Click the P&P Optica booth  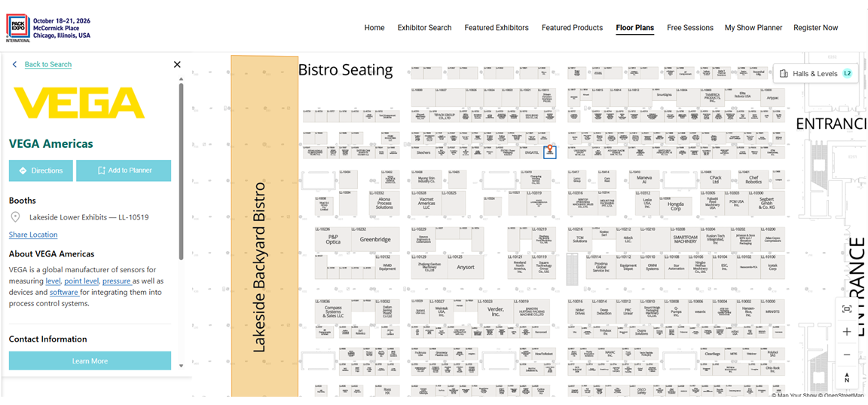pos(333,239)
